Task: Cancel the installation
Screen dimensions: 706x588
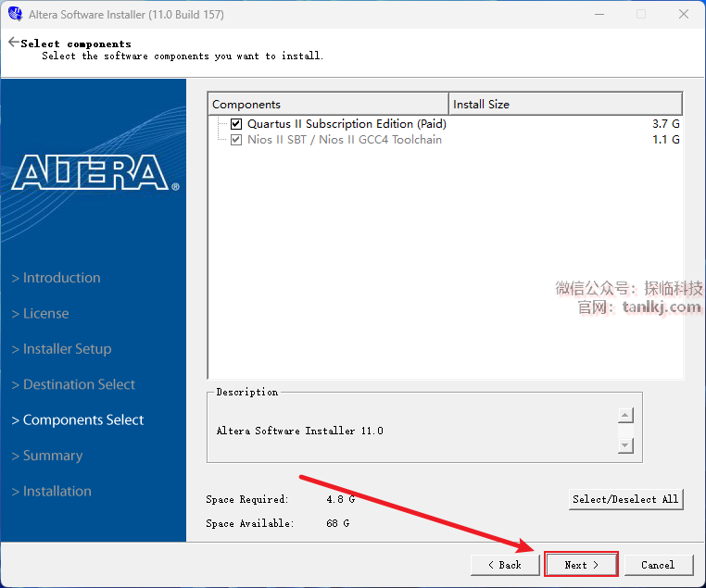Action: [658, 565]
